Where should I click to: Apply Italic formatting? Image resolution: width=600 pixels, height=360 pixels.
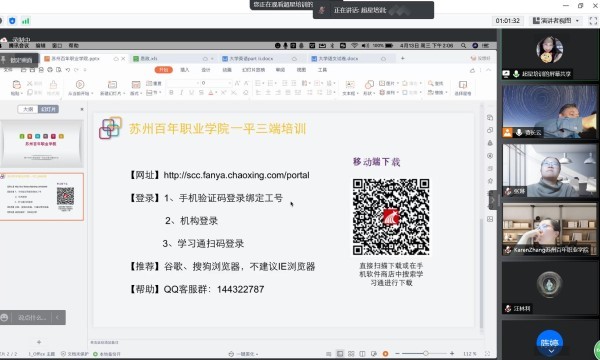coord(181,93)
